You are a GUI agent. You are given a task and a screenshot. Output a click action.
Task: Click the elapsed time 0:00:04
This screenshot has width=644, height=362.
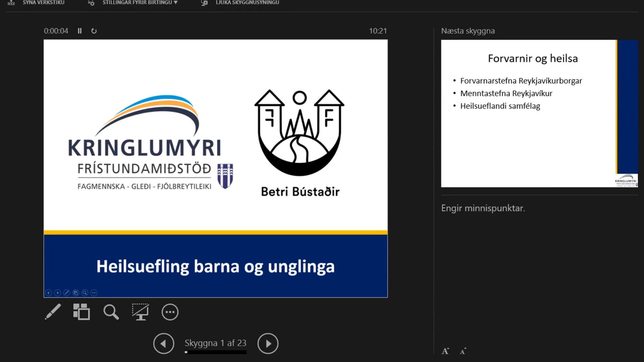pyautogui.click(x=56, y=31)
